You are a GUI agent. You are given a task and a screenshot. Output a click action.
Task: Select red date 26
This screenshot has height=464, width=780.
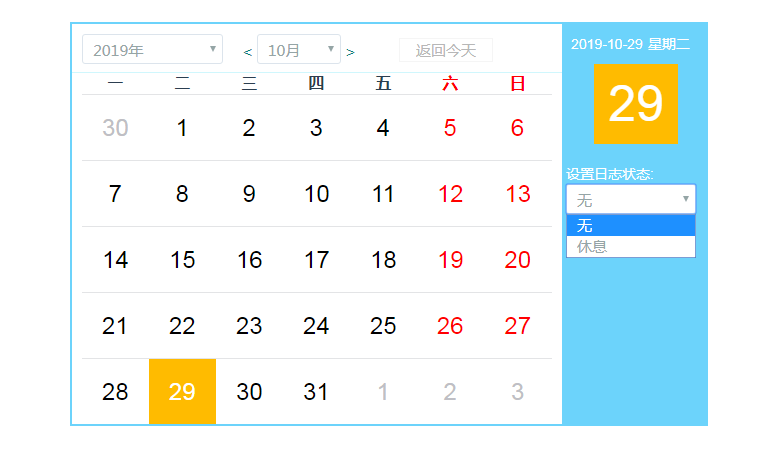[450, 326]
